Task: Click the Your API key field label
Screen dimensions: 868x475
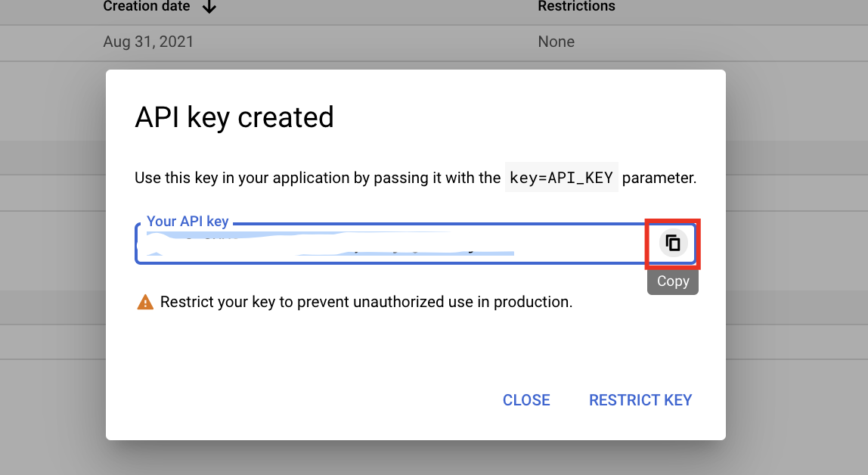Action: pos(188,222)
